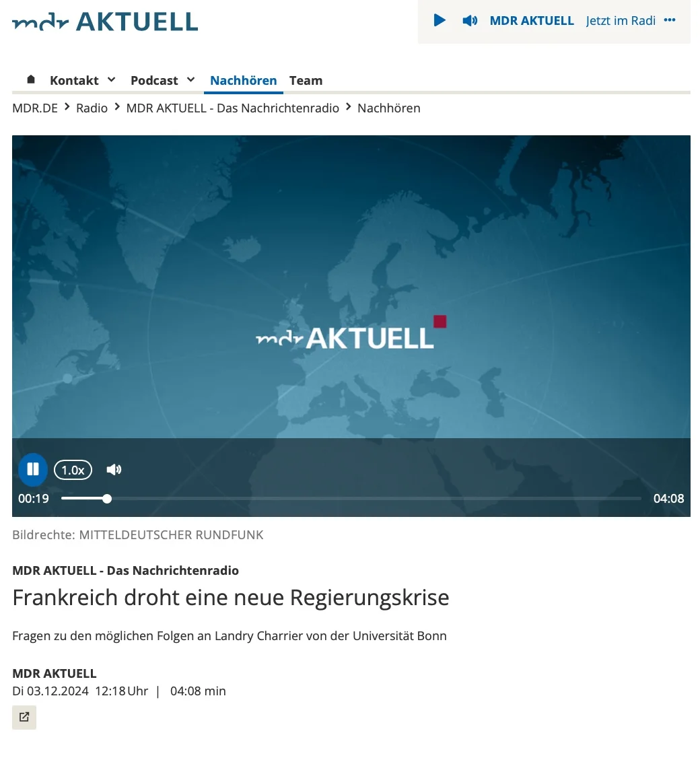The image size is (700, 766).
Task: Pause the audio with the pause button
Action: [33, 469]
